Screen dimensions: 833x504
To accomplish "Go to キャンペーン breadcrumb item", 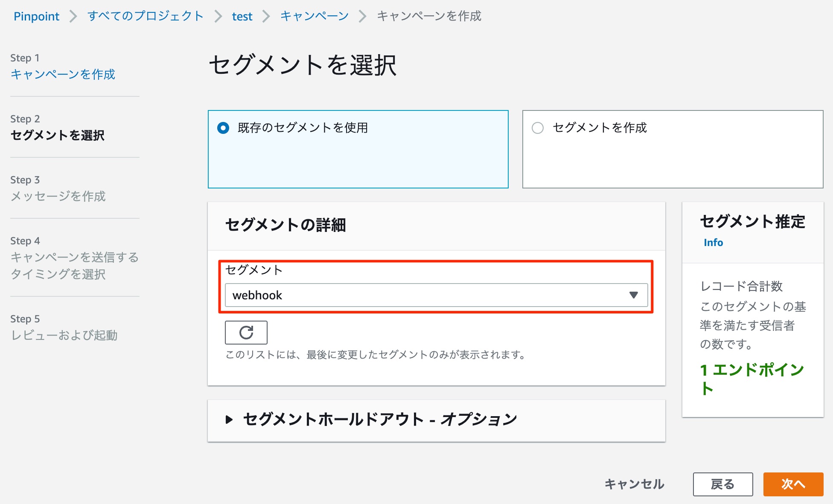I will [314, 16].
